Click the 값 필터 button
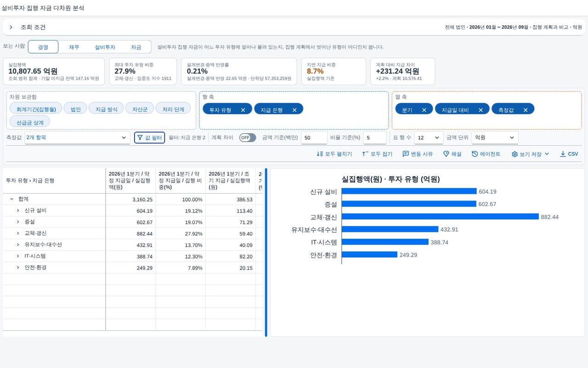Image resolution: width=588 pixels, height=368 pixels. (x=149, y=138)
